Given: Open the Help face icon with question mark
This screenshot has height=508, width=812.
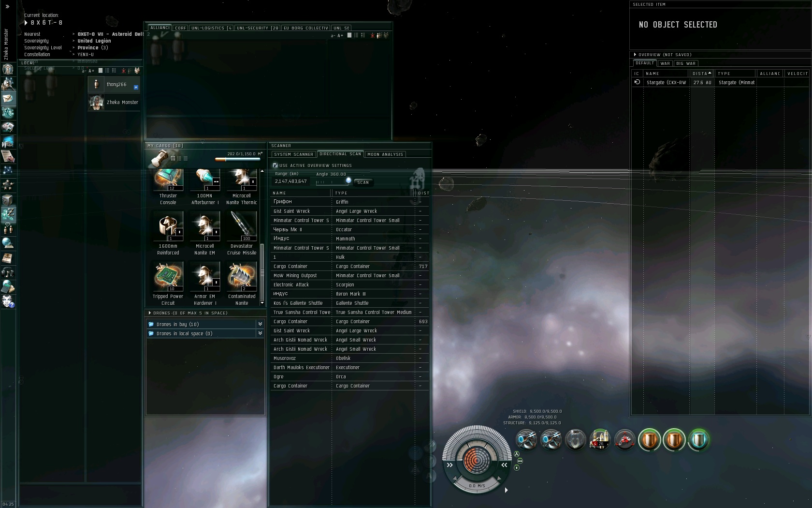Looking at the screenshot, I should pyautogui.click(x=8, y=301).
